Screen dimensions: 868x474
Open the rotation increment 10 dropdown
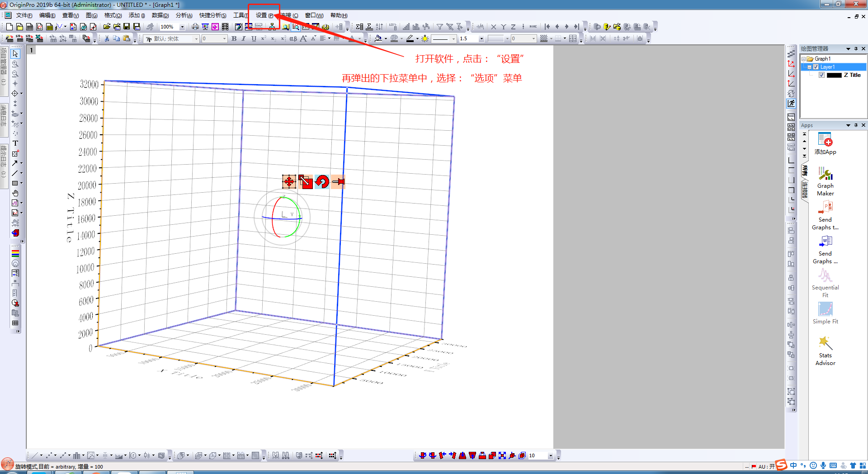pyautogui.click(x=551, y=455)
